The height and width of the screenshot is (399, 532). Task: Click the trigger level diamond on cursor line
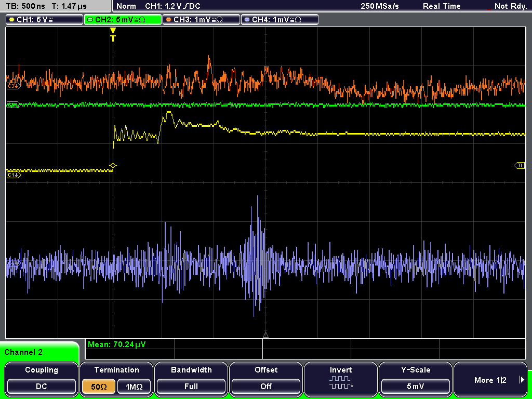(113, 166)
